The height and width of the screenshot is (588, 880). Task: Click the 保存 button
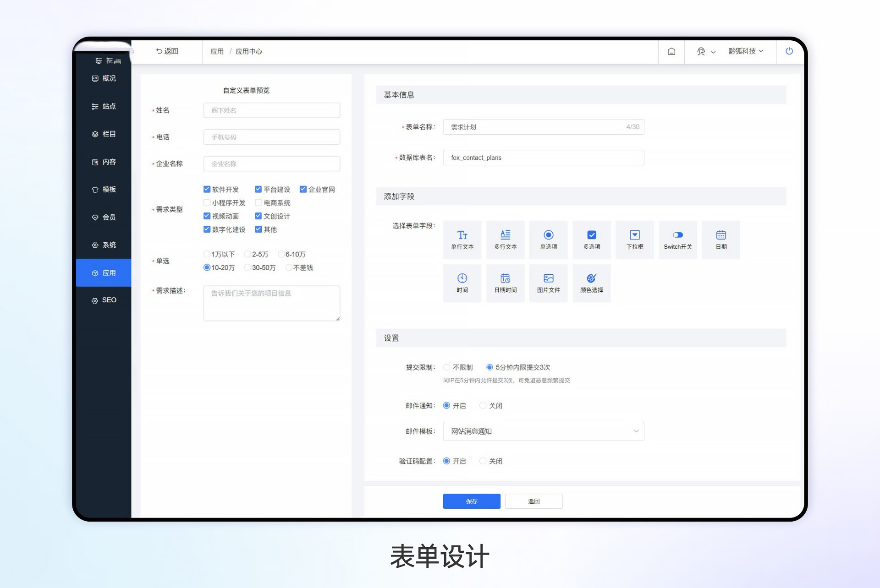[x=471, y=501]
